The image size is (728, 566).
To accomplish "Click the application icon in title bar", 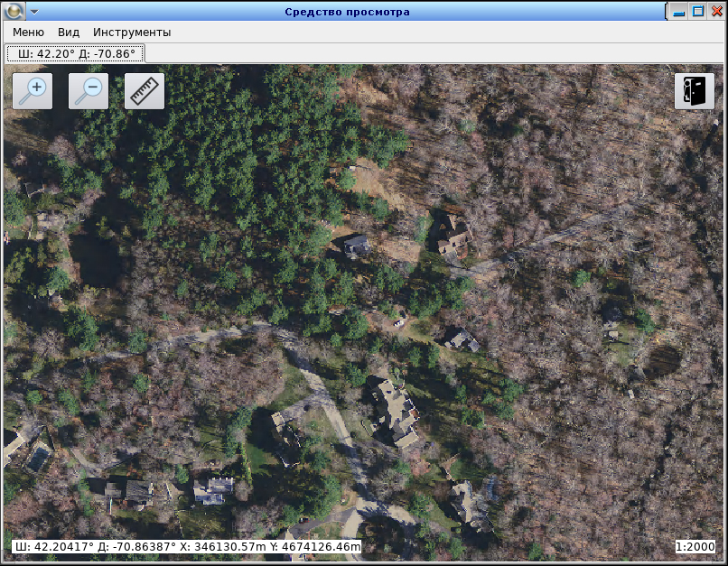I will click(14, 12).
